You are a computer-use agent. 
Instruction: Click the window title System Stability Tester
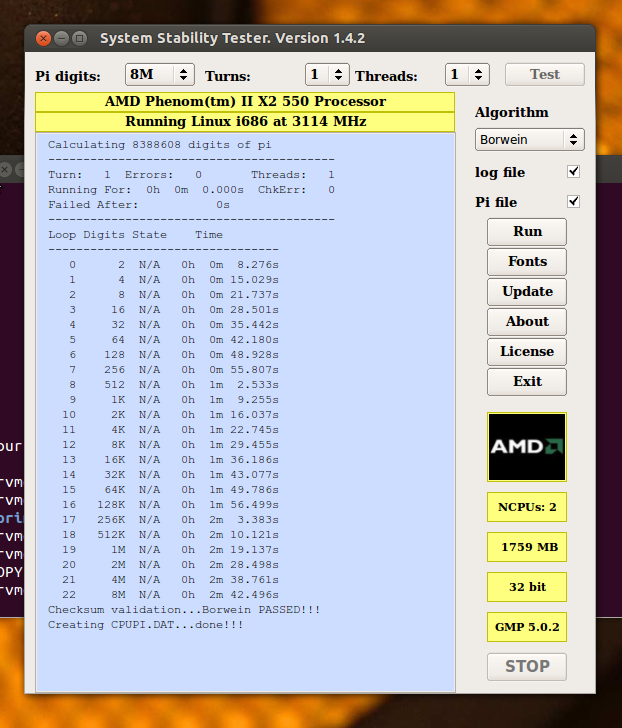(x=233, y=38)
